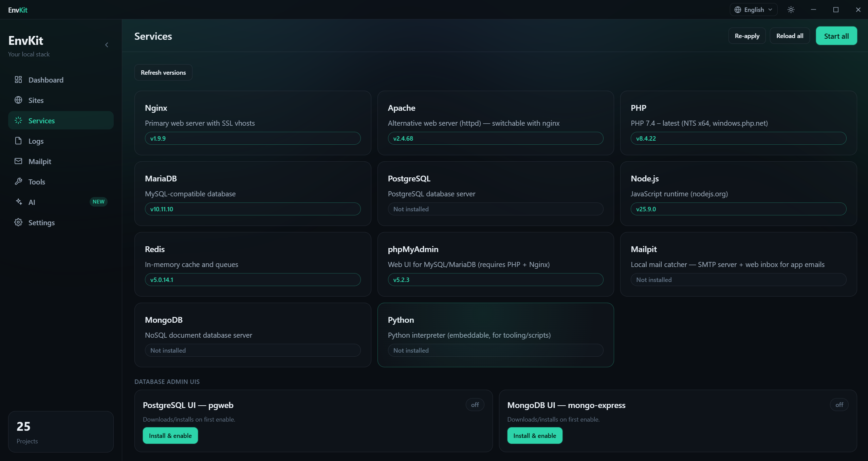This screenshot has width=868, height=461.
Task: Click the Tools wrench icon
Action: coord(18,181)
